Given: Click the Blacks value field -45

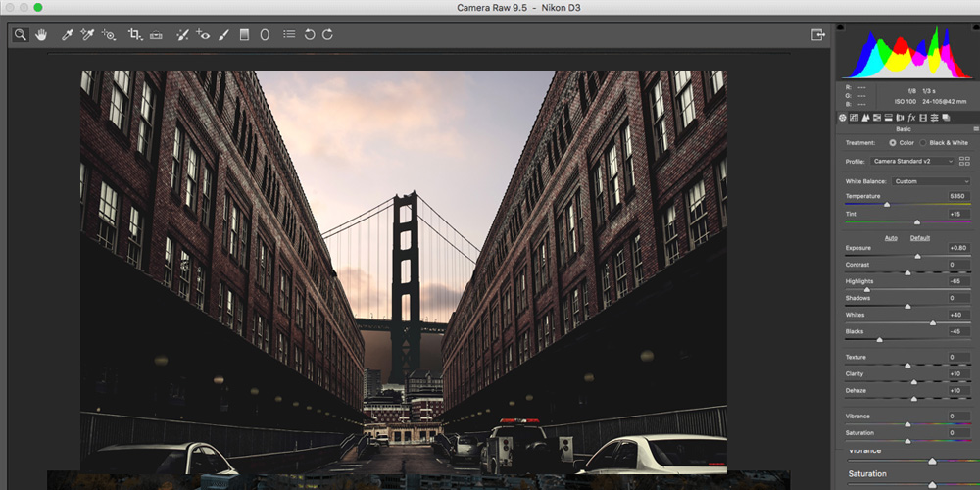Looking at the screenshot, I should click(958, 331).
